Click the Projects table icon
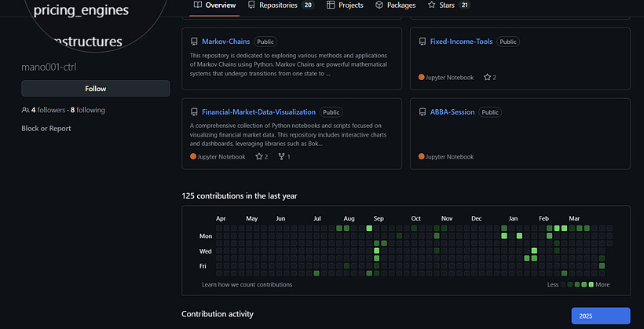Image resolution: width=644 pixels, height=329 pixels. click(331, 5)
